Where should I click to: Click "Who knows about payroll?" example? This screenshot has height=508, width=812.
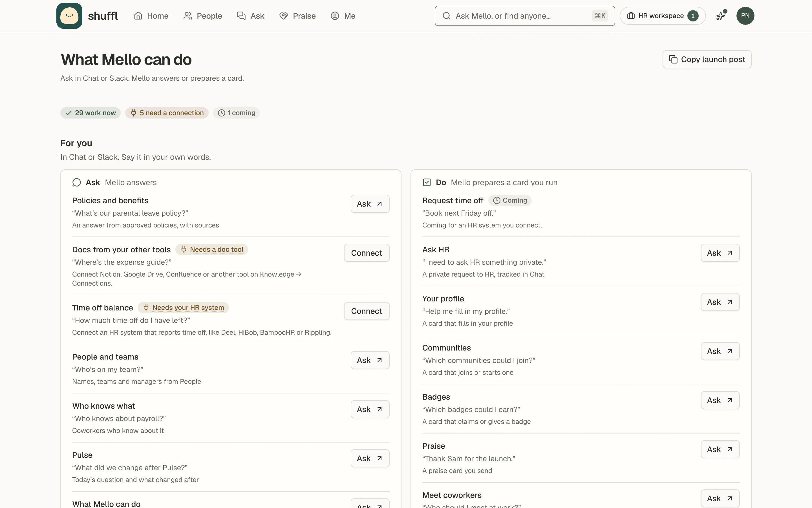pos(119,419)
